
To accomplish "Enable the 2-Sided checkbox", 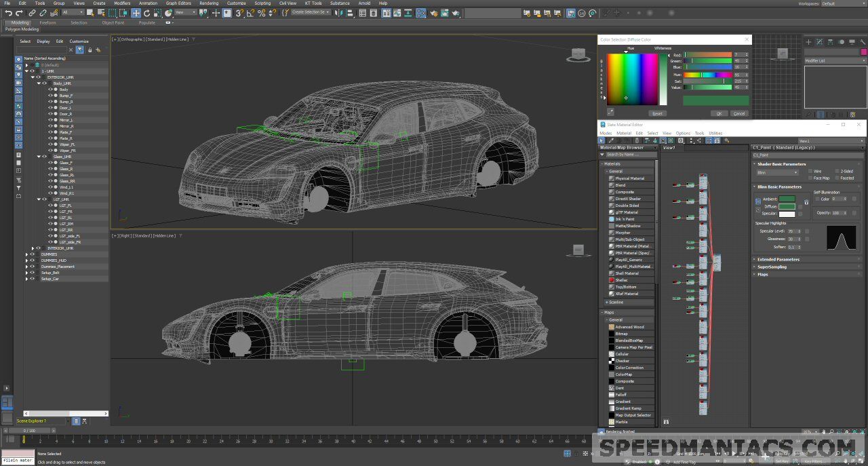I will pos(837,172).
